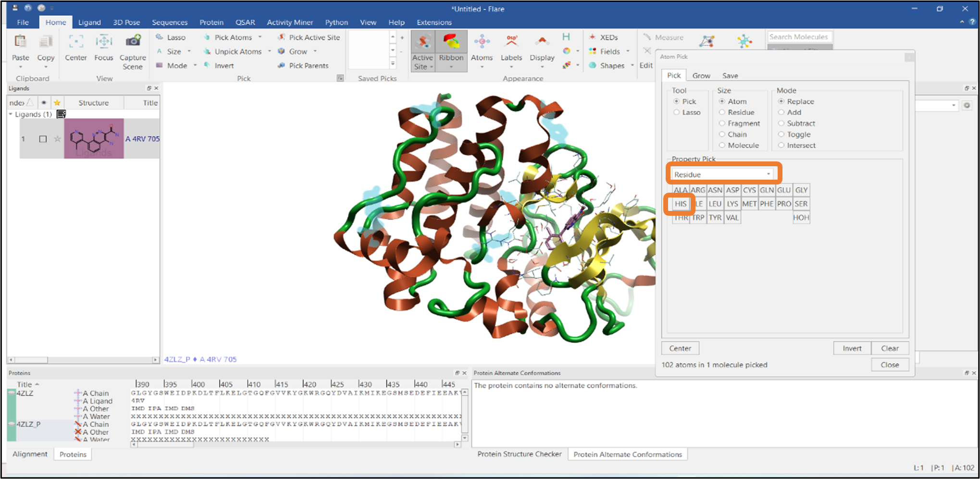Click the Invert pick ribbon item
Image resolution: width=980 pixels, height=479 pixels.
tap(219, 65)
